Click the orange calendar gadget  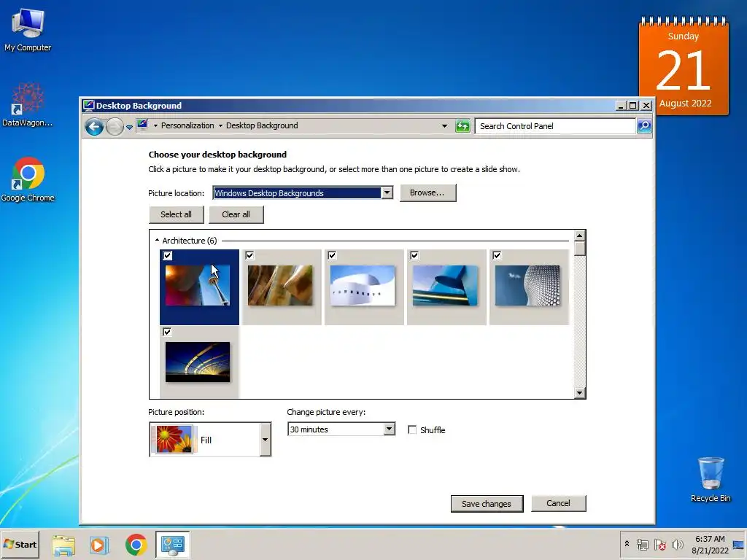(x=684, y=66)
